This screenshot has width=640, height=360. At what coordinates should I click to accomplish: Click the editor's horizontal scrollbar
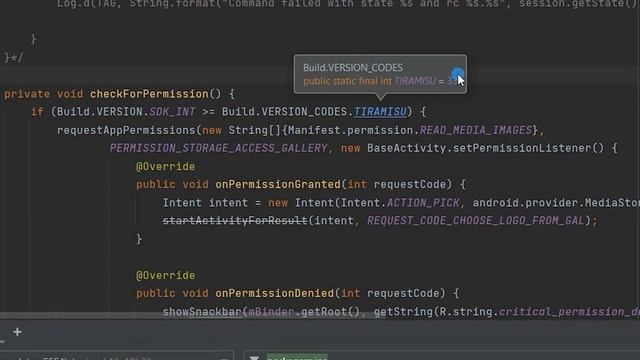(x=193, y=316)
